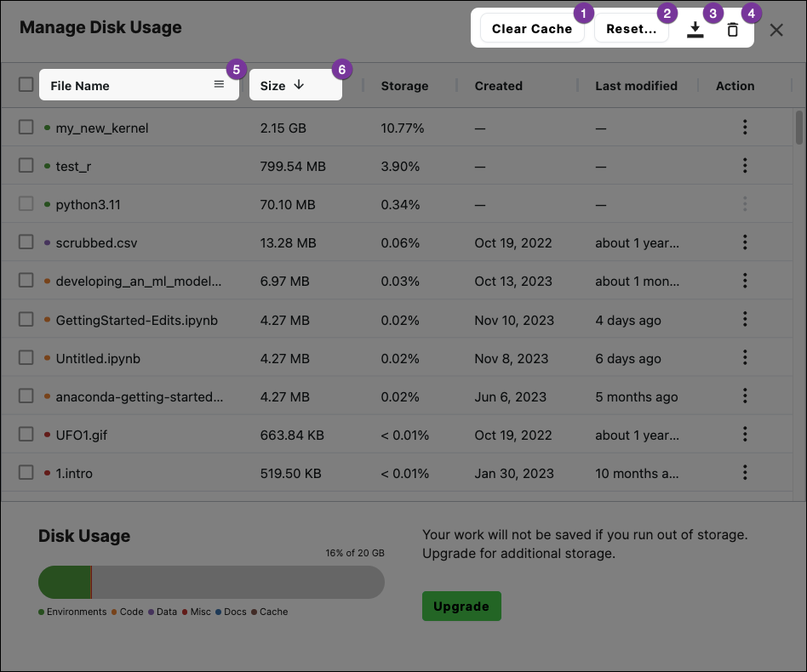Open action menu for anaconda-getting-started
The image size is (807, 672).
tap(745, 396)
